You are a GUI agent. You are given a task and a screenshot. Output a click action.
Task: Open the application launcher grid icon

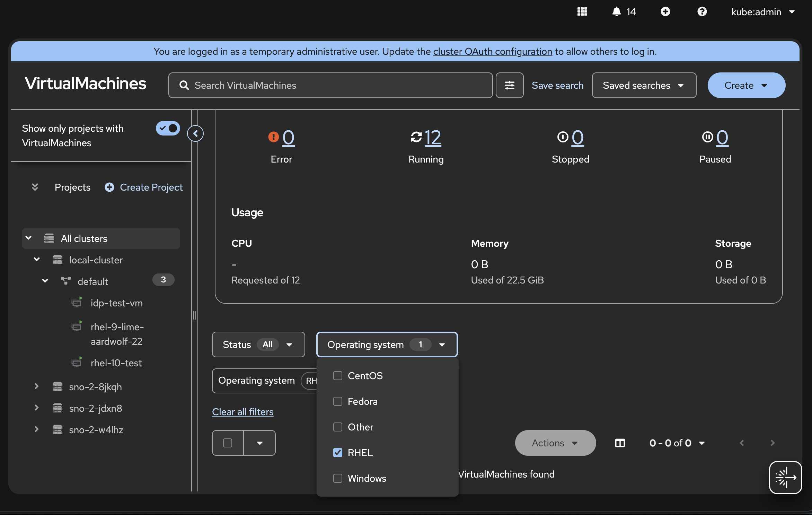582,12
